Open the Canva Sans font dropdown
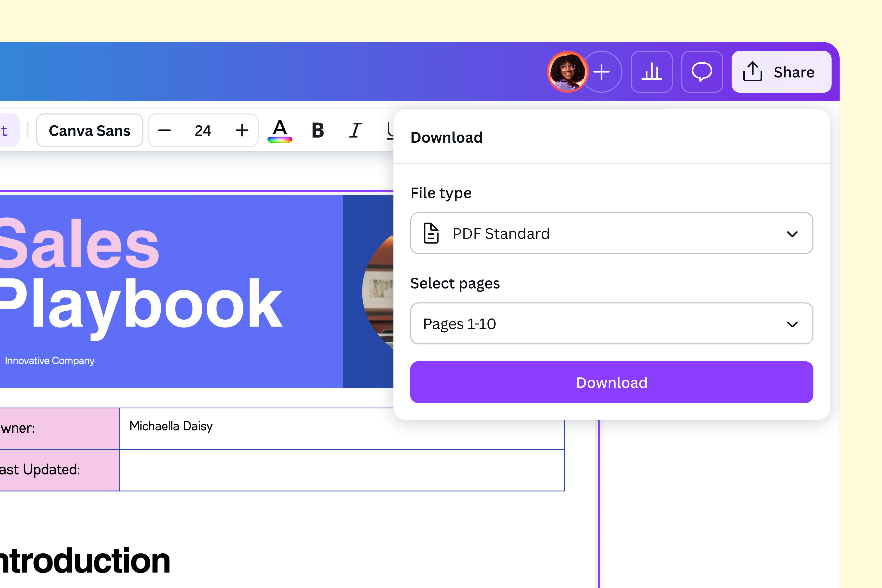Image resolution: width=882 pixels, height=588 pixels. point(89,131)
